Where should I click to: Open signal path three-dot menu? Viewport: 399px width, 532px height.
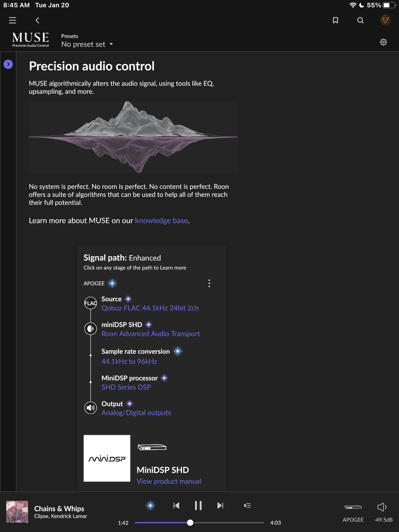(209, 283)
